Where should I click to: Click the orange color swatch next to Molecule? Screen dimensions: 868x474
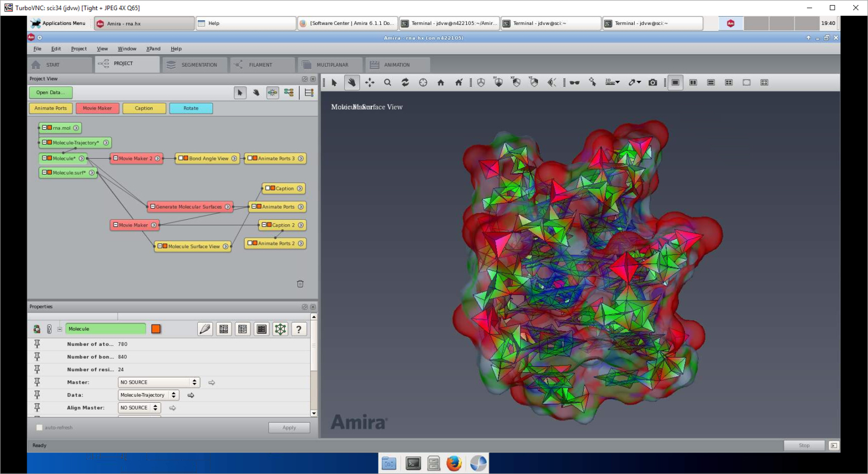click(x=156, y=328)
